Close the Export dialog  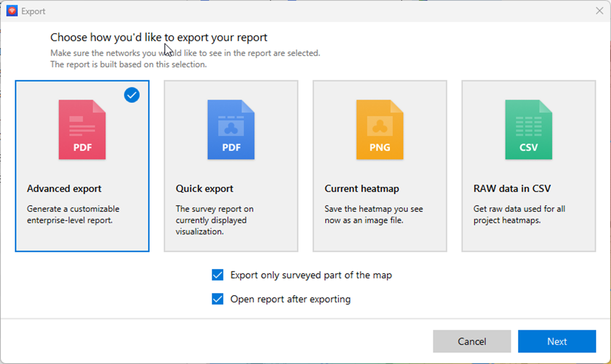599,10
